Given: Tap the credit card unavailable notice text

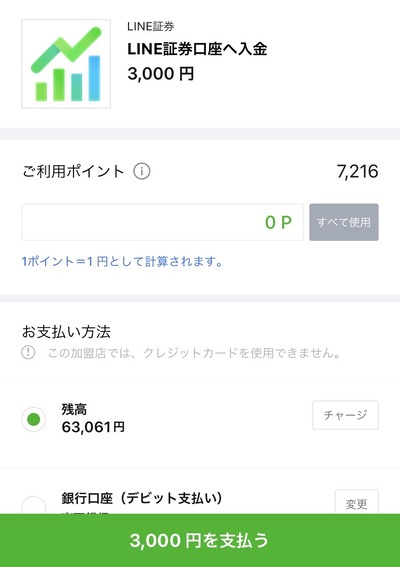Looking at the screenshot, I should pos(195,353).
